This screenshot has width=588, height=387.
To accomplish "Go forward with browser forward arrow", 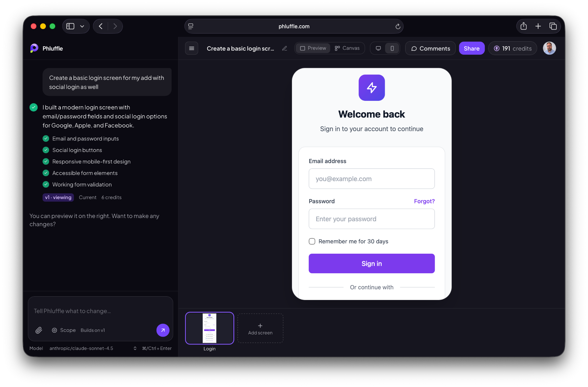I will [115, 26].
